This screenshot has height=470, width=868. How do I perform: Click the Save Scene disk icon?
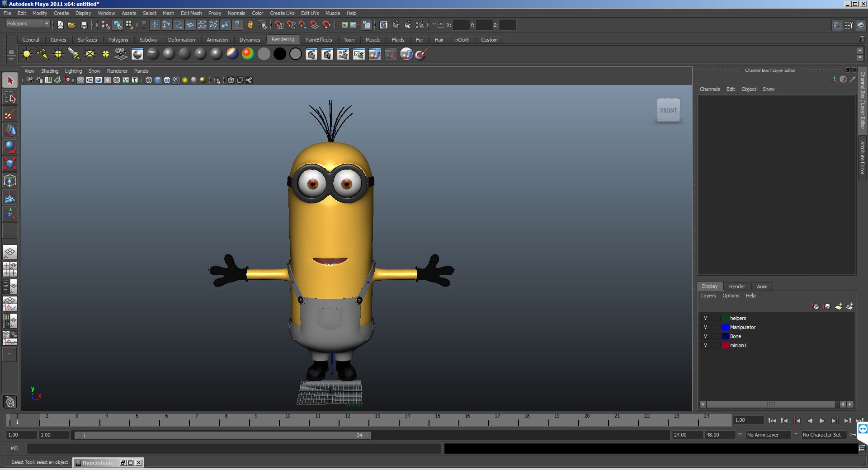[84, 25]
